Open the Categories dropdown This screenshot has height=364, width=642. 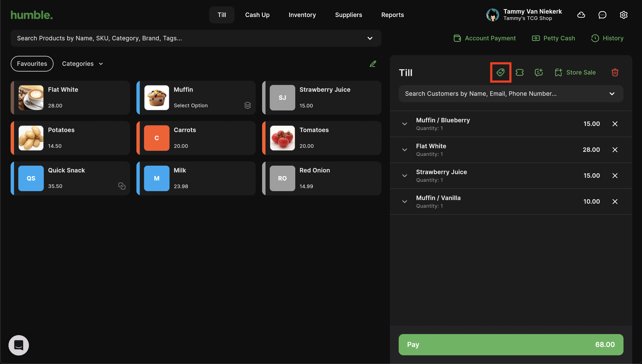(x=82, y=64)
